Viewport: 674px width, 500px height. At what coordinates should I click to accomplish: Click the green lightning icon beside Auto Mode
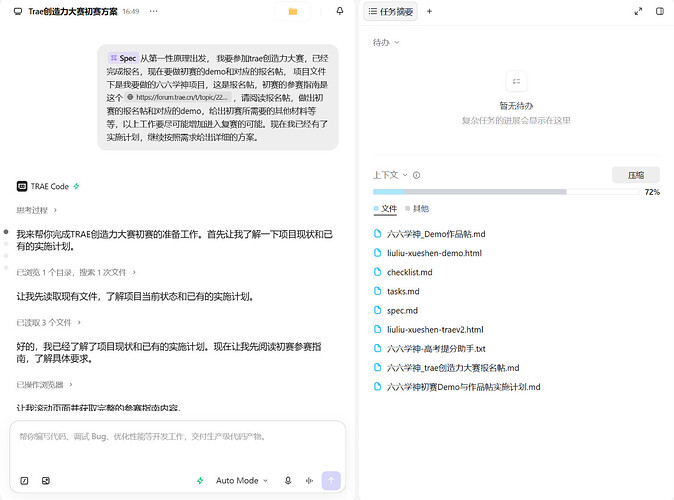pos(200,481)
